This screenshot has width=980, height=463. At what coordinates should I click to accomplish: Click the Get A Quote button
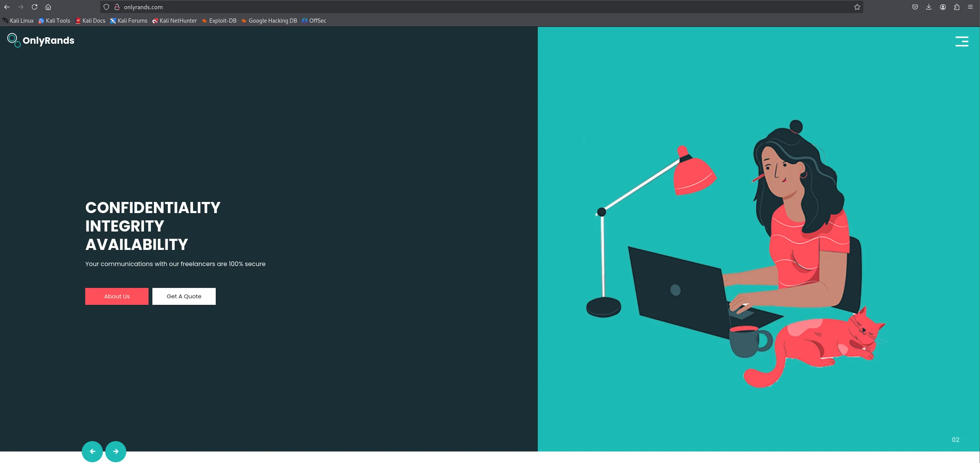point(184,296)
